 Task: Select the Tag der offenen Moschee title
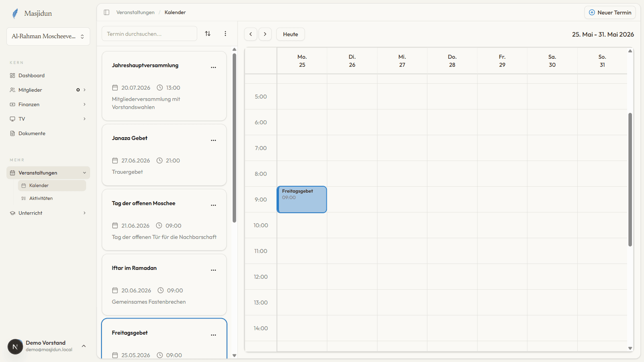pyautogui.click(x=144, y=203)
